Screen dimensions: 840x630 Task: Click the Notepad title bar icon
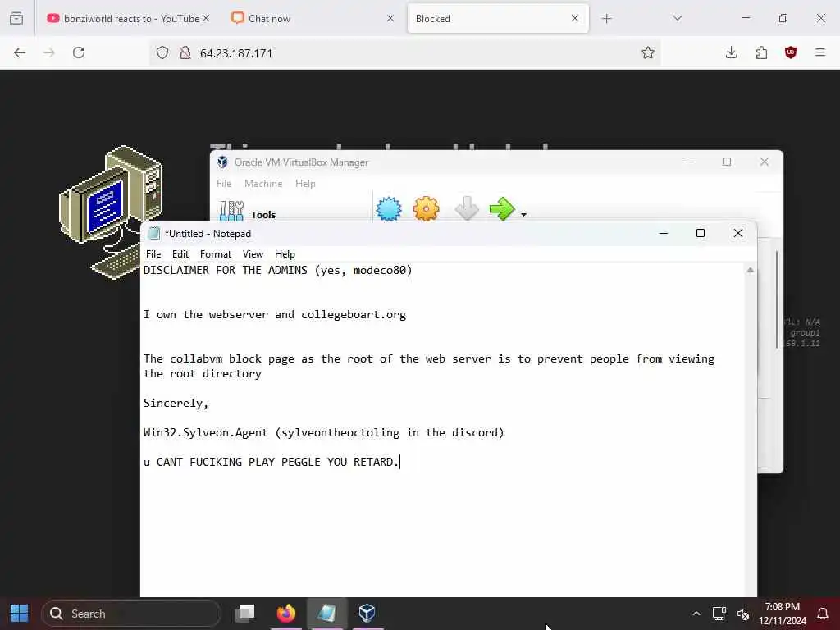pos(153,233)
